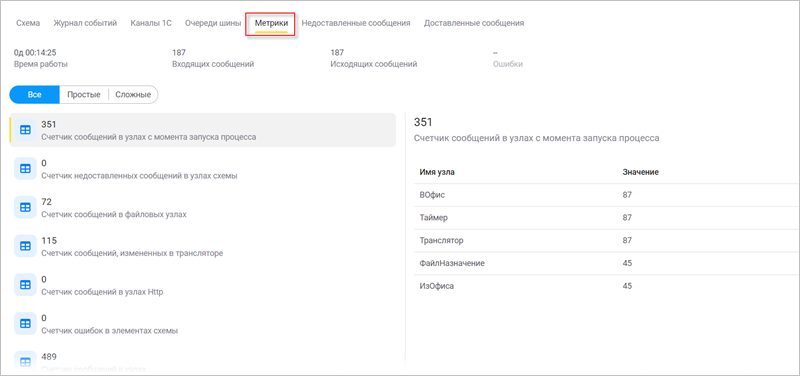800x376 pixels.
Task: Click the "Значение" column header
Action: point(640,172)
